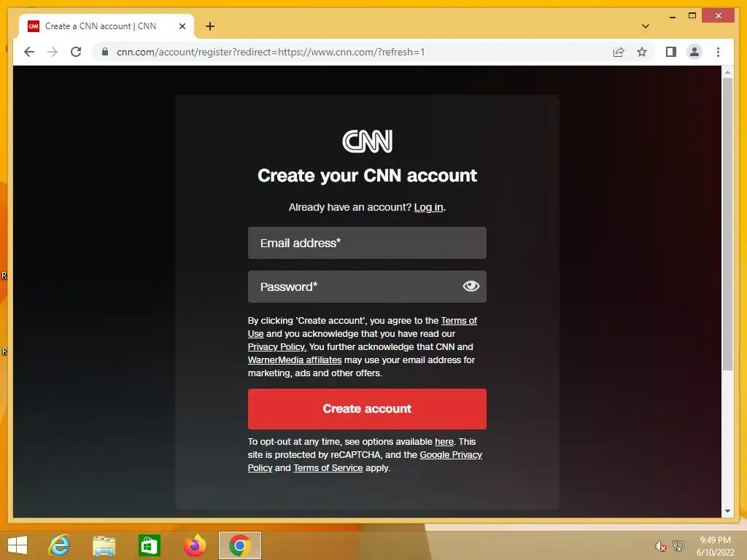Open the opt-out 'here' link
Screen dimensions: 747x560
tap(444, 441)
